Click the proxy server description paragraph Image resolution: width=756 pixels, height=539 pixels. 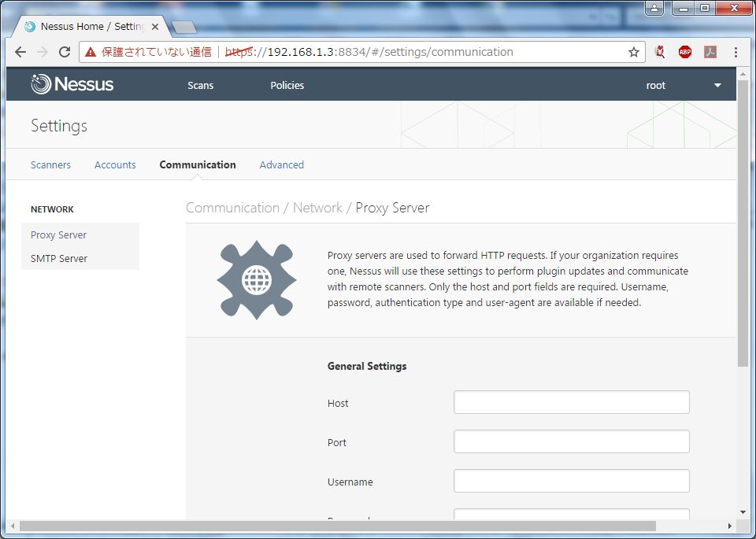pos(508,279)
